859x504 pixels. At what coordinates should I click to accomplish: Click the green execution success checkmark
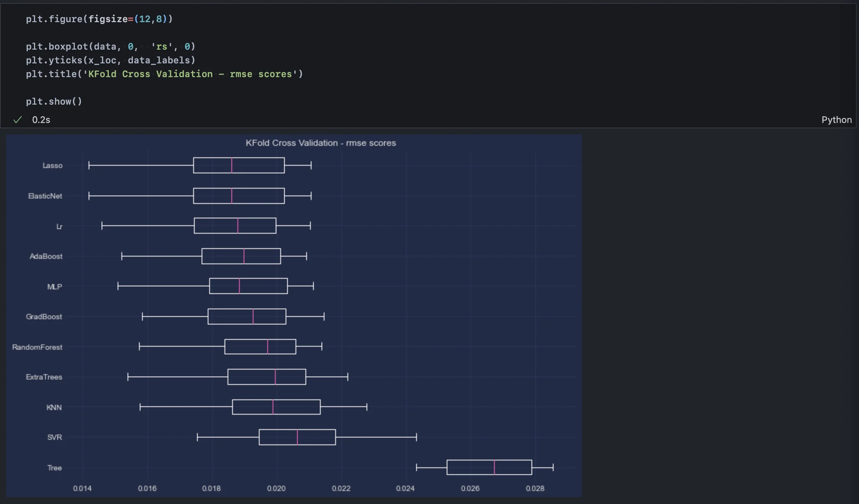(18, 120)
